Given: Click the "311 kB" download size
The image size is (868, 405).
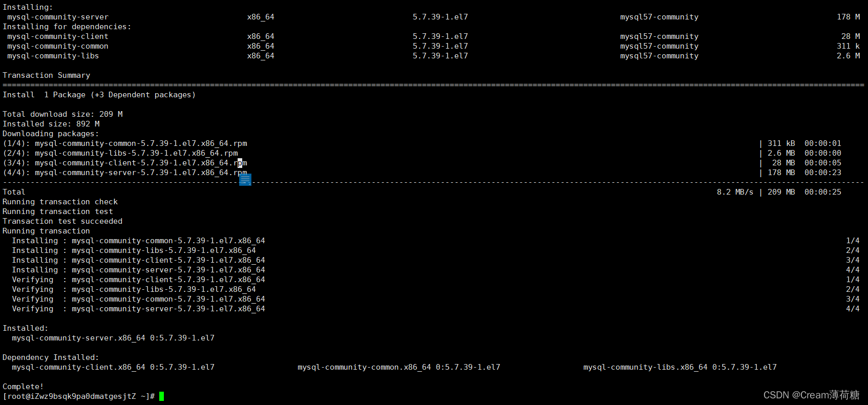Looking at the screenshot, I should (x=781, y=143).
